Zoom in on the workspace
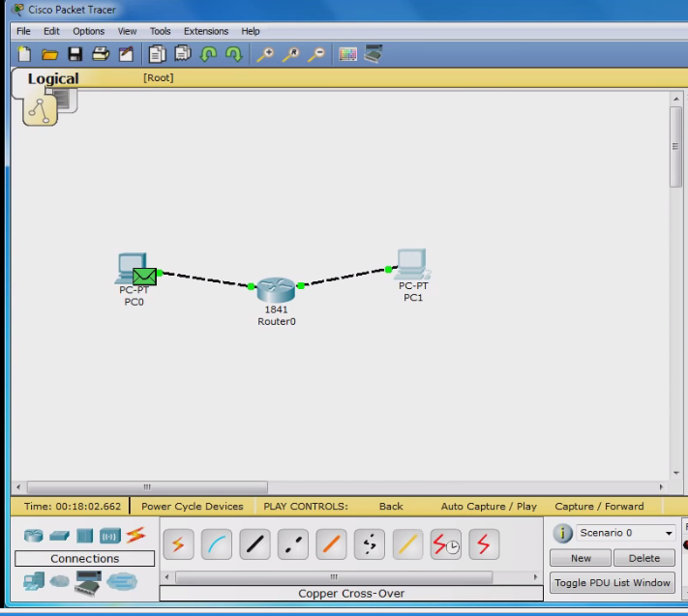688x616 pixels. click(x=265, y=54)
